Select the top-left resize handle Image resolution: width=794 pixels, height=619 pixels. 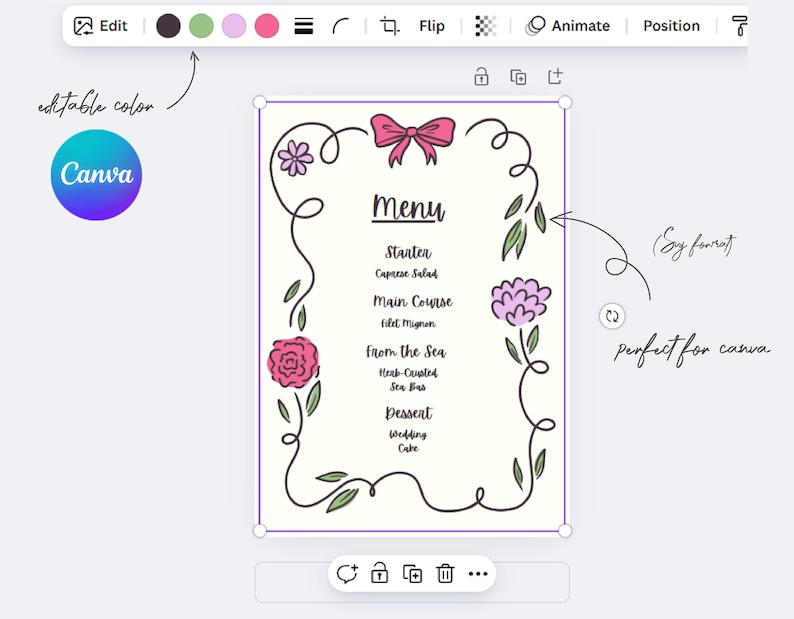(260, 102)
